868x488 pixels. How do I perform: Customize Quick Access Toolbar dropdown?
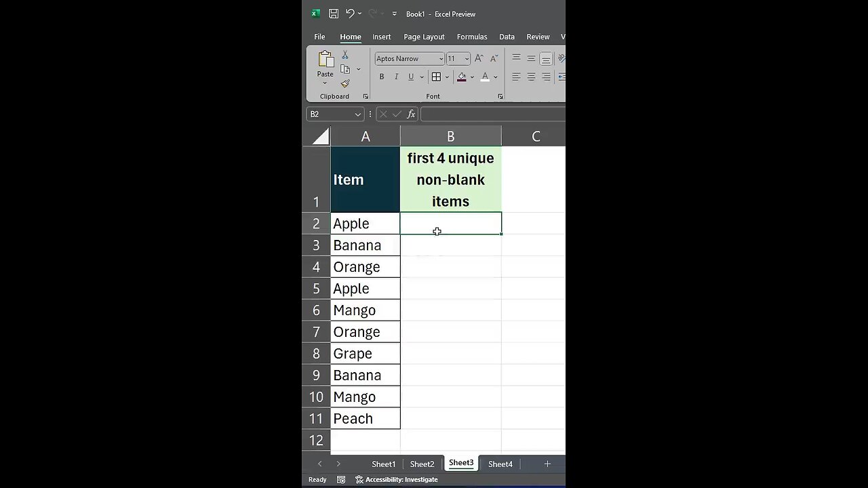[x=394, y=14]
